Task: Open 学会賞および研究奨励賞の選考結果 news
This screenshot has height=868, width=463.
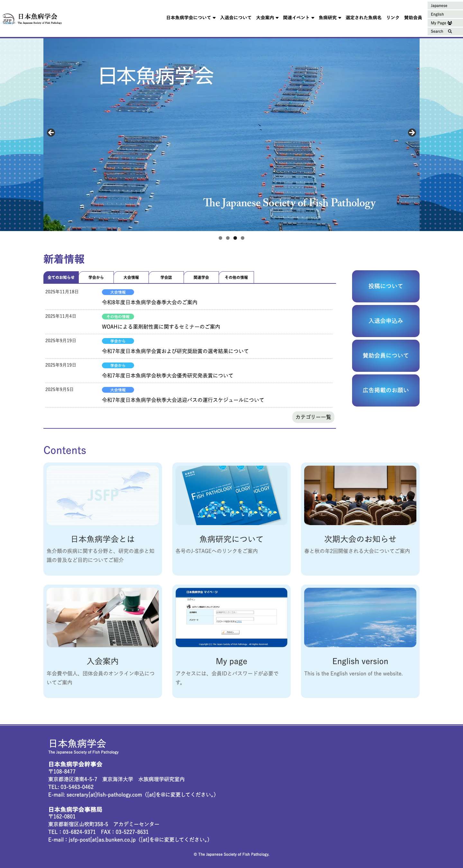Action: click(x=175, y=351)
